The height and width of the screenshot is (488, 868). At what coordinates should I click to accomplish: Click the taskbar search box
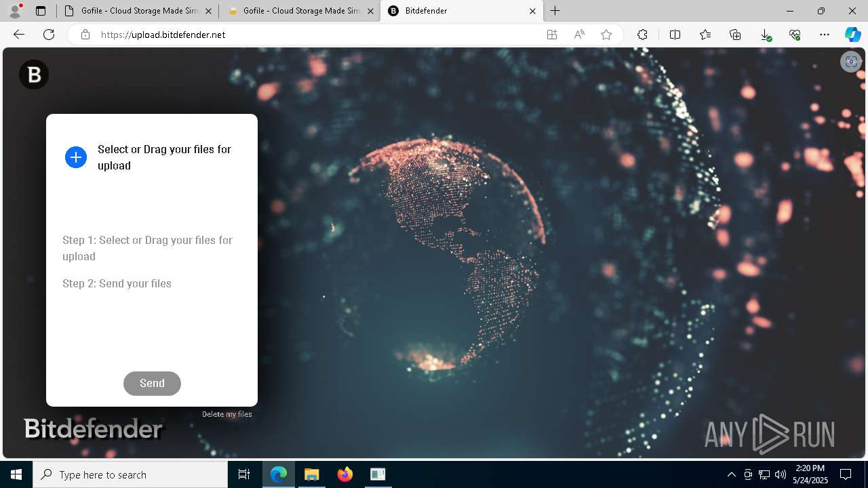pyautogui.click(x=130, y=474)
